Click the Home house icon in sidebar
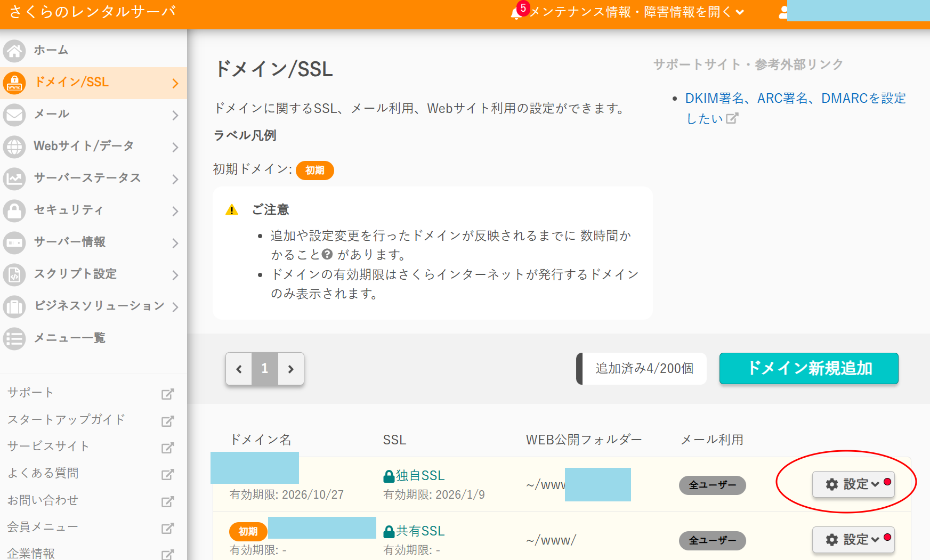Screen dimensions: 930x560 coord(14,51)
